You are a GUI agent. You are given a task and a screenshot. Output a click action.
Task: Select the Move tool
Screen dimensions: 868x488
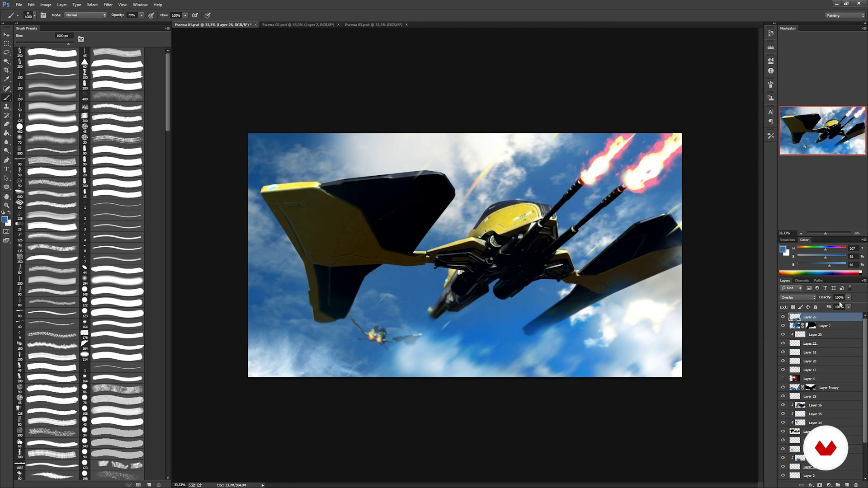(6, 35)
